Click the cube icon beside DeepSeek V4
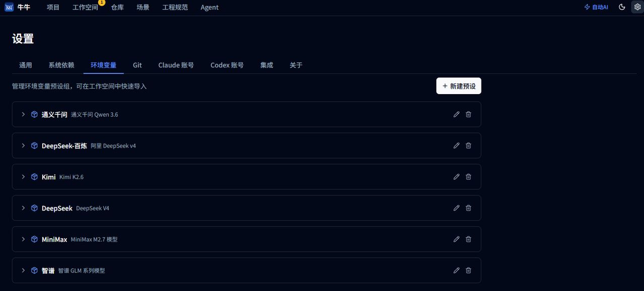 [34, 208]
